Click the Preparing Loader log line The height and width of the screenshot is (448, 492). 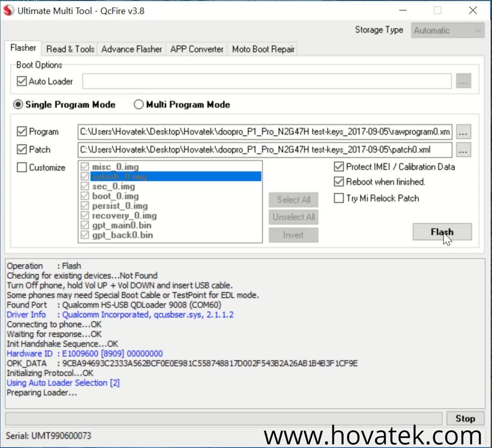pyautogui.click(x=42, y=392)
